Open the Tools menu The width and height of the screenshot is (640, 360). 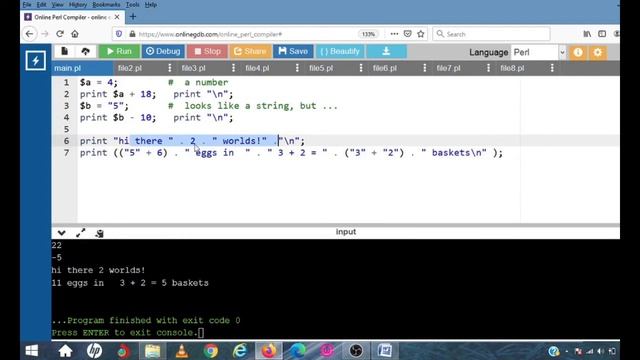(132, 5)
